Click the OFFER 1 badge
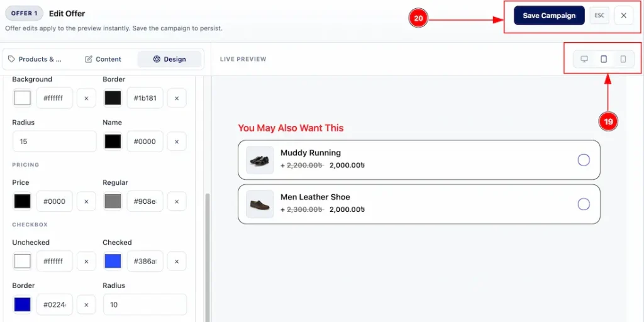 (25, 14)
